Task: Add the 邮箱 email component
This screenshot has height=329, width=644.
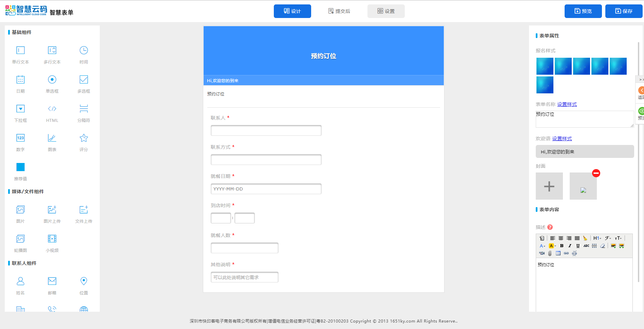Action: point(52,281)
